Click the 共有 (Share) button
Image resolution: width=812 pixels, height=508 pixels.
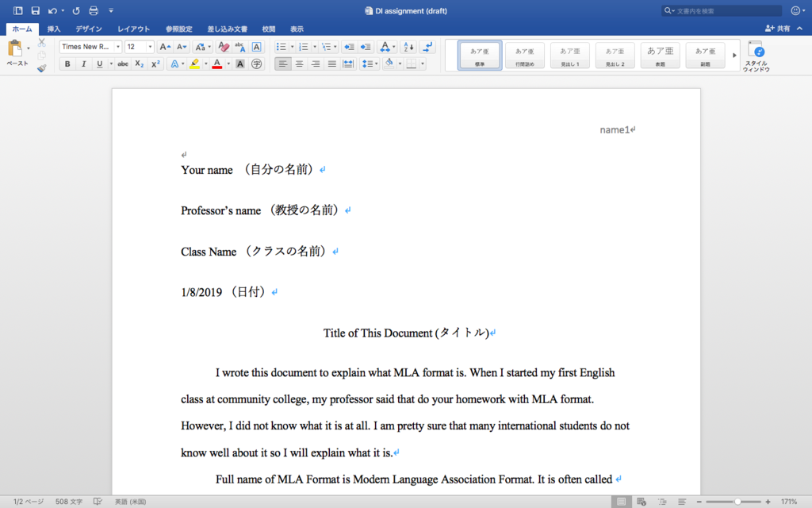tap(777, 29)
